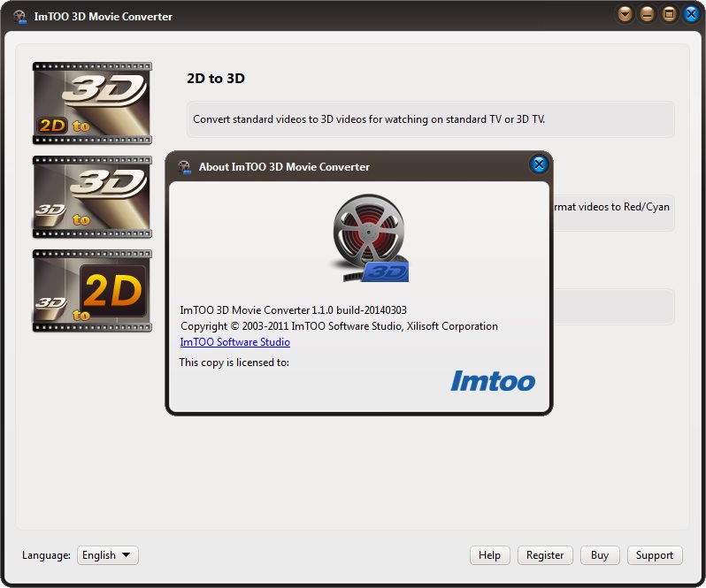Click the Support button
This screenshot has width=706, height=588.
(655, 555)
